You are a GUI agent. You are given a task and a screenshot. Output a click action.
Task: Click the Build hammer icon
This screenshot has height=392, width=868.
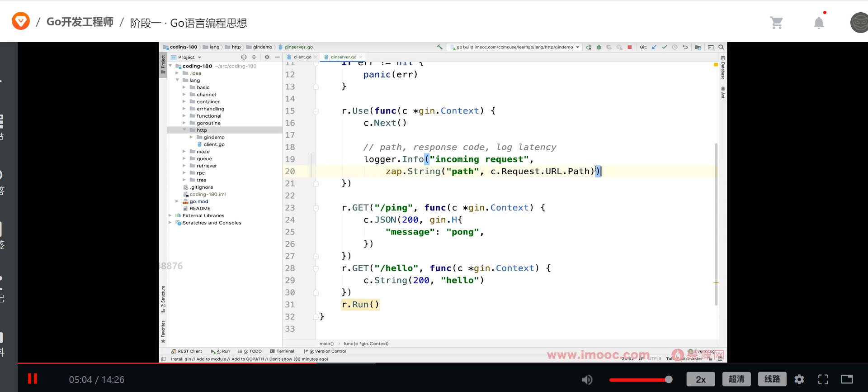(x=439, y=47)
